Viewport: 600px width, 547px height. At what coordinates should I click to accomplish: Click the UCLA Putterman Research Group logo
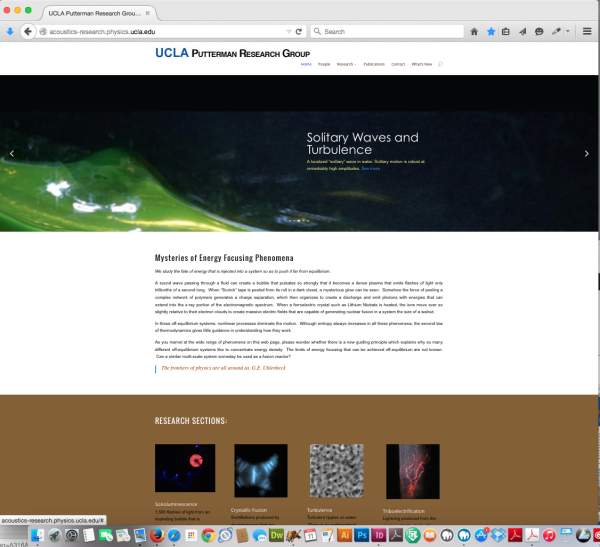(x=232, y=53)
